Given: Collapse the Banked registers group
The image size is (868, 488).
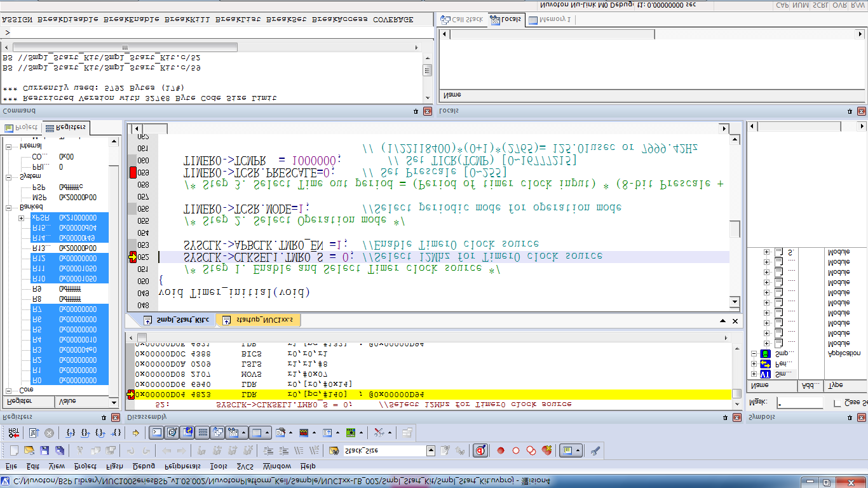Looking at the screenshot, I should pyautogui.click(x=9, y=207).
